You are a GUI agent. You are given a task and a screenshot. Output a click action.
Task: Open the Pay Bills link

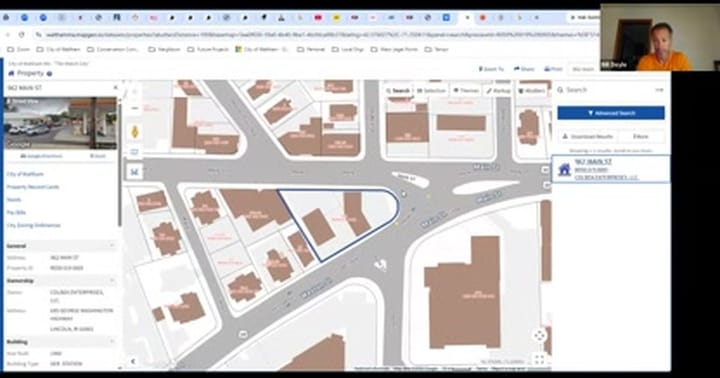(x=16, y=213)
